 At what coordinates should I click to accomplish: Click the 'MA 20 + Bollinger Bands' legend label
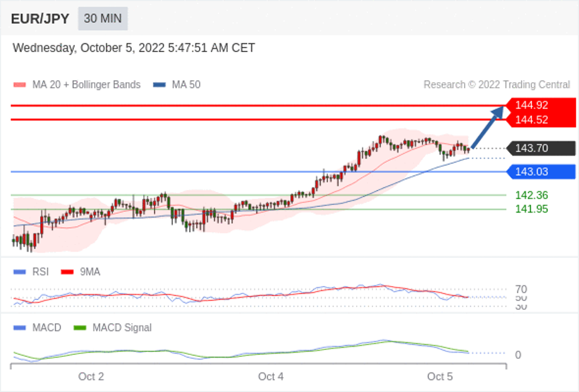pyautogui.click(x=87, y=85)
